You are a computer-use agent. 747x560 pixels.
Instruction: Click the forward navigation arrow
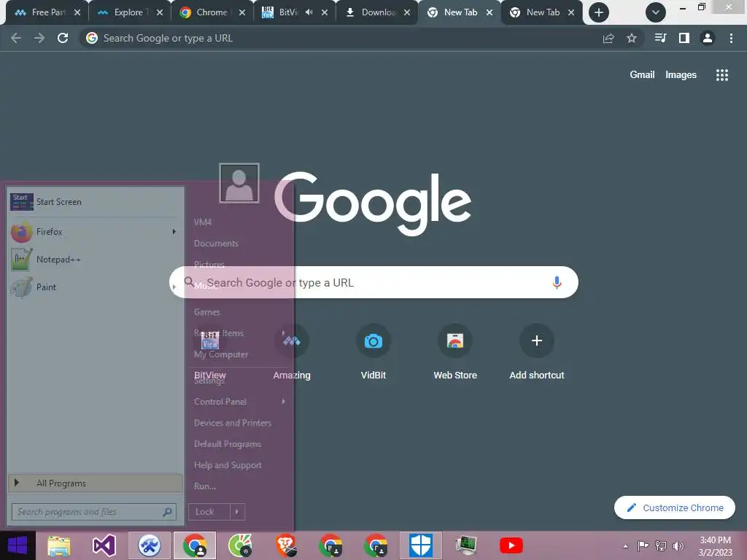(x=39, y=38)
